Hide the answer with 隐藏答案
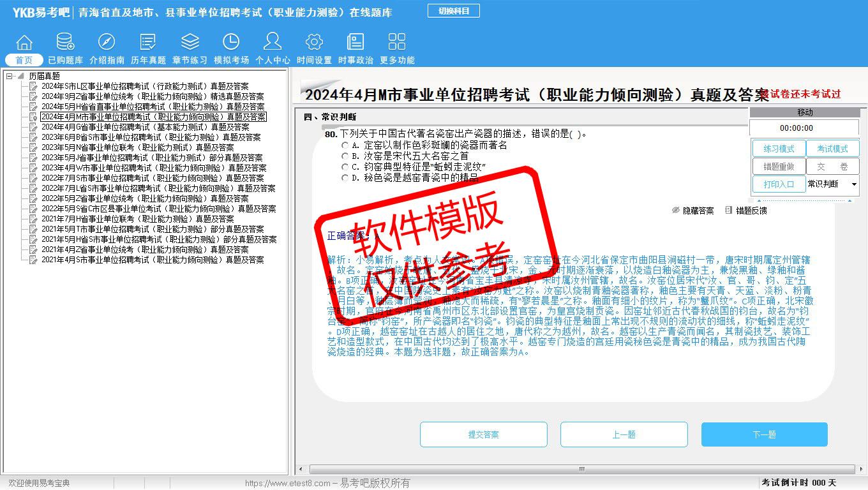 coord(693,211)
